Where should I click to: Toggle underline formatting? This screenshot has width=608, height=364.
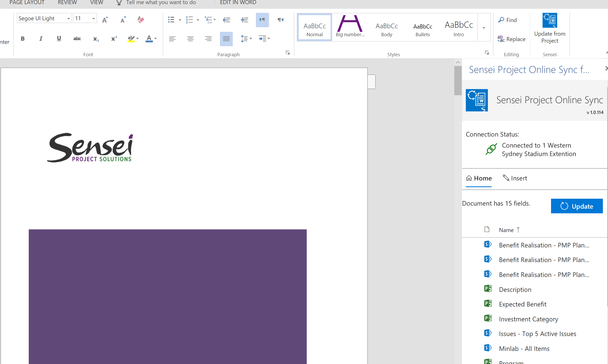59,39
